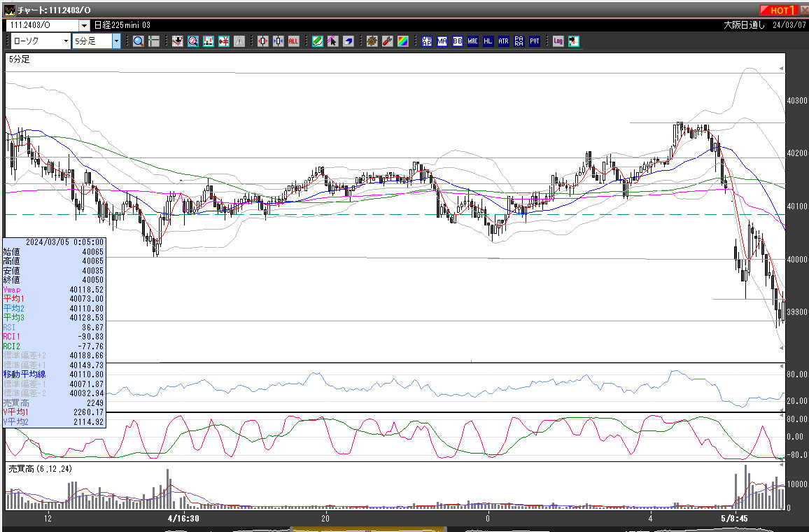Click the 売買高 (6 ,12 ,24) volume panel label
This screenshot has width=809, height=532.
41,469
